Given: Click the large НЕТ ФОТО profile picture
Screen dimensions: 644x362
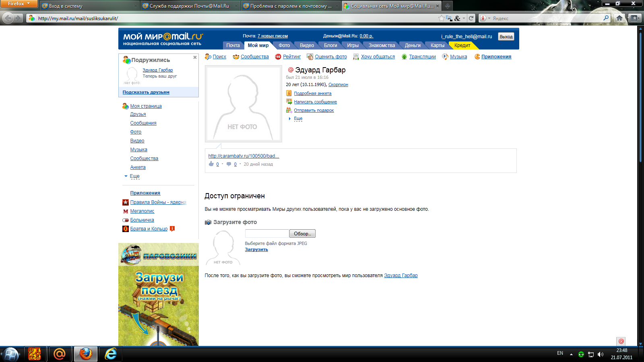Looking at the screenshot, I should pyautogui.click(x=243, y=104).
